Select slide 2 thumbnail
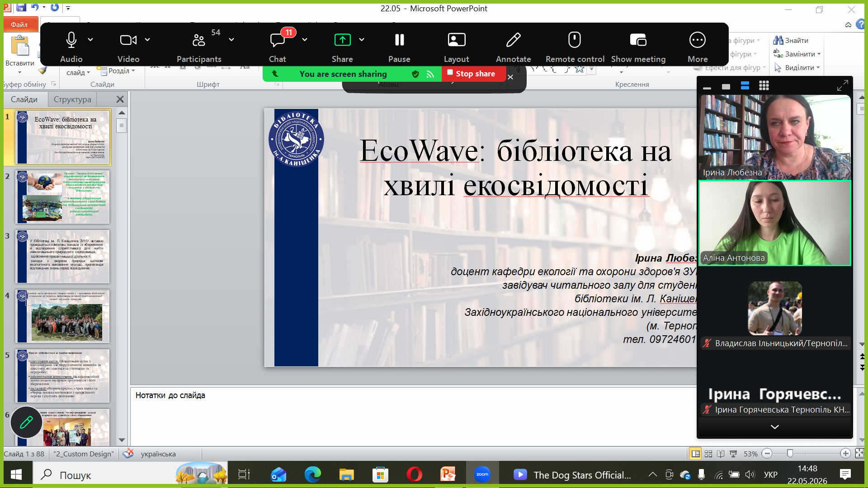Viewport: 868px width, 488px height. click(x=63, y=197)
